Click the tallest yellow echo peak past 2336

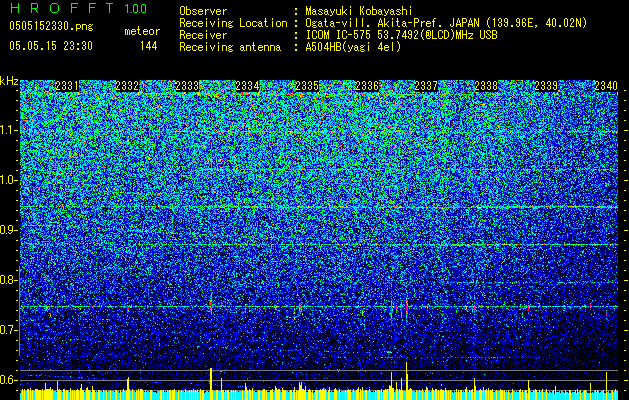[407, 376]
